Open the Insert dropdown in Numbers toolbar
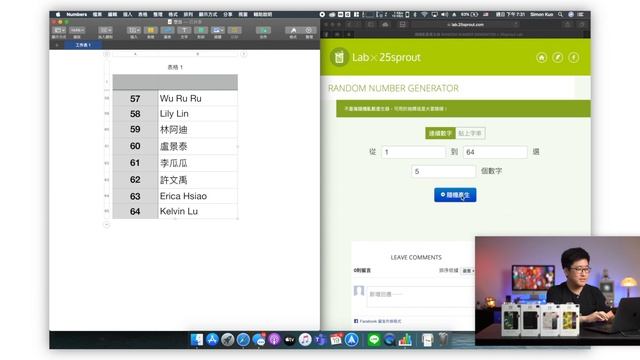 [134, 30]
